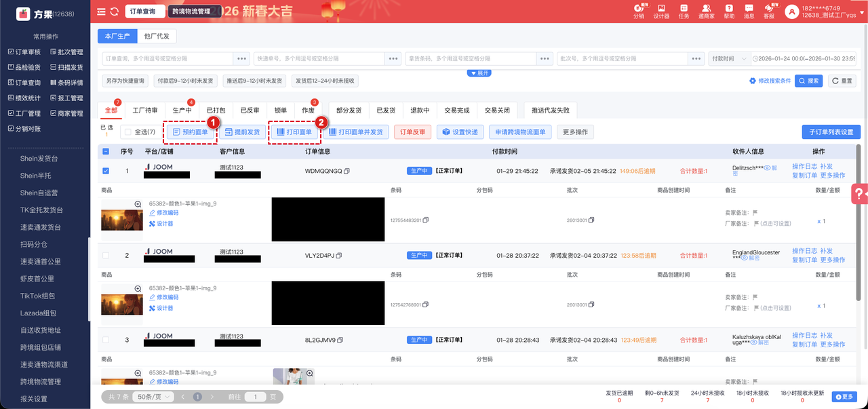Select the 生产中 status tab

point(182,110)
